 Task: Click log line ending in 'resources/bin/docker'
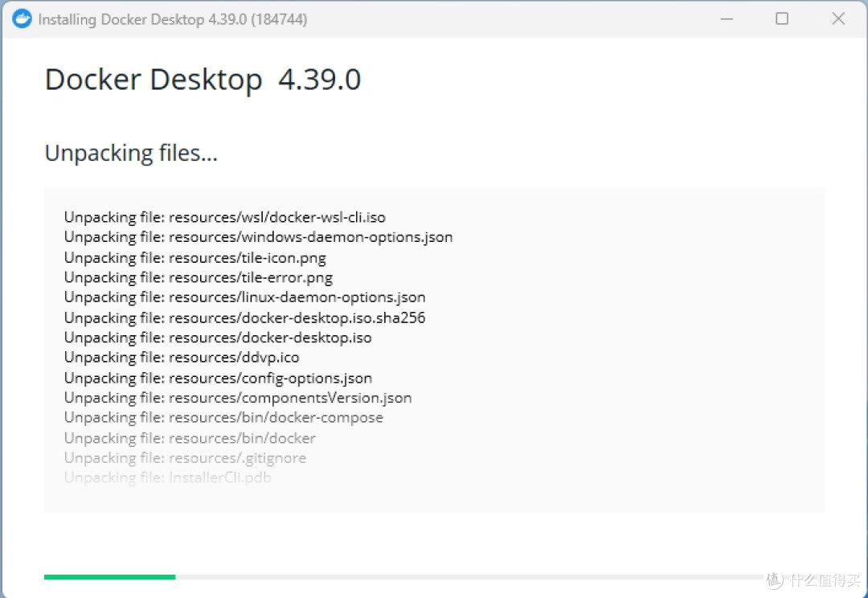tap(190, 438)
